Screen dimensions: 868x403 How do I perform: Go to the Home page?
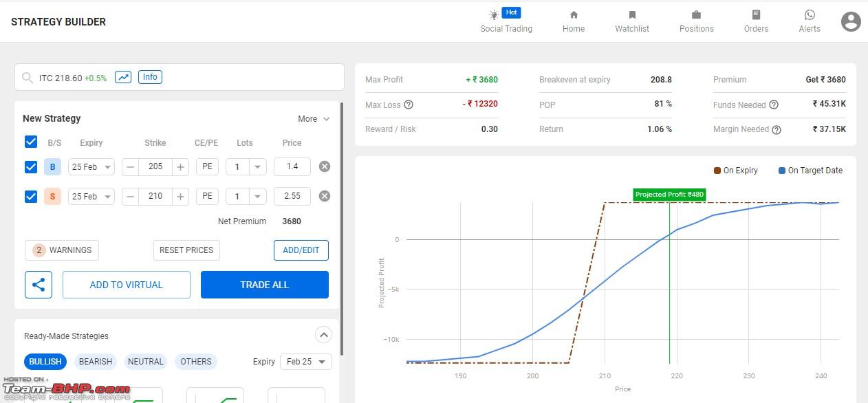pos(574,21)
